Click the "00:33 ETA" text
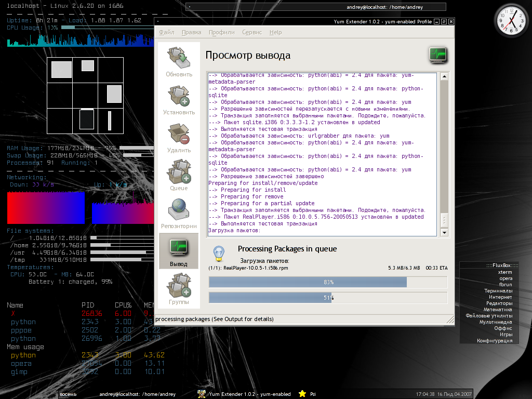 436,268
